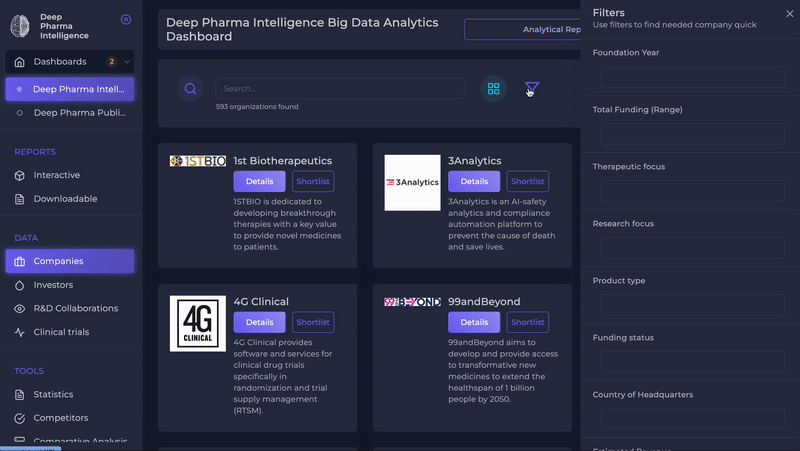Click the Companies briefcase icon
The image size is (800, 451).
tap(19, 261)
